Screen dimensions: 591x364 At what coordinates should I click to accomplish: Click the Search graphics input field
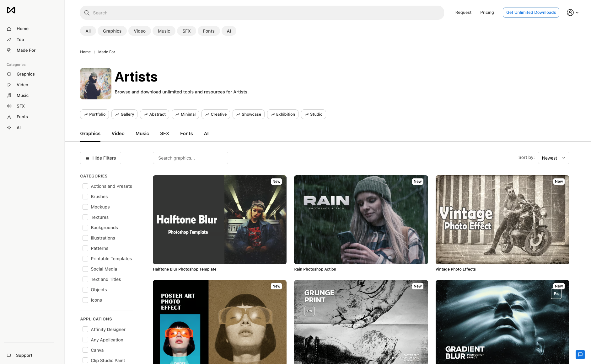(190, 158)
